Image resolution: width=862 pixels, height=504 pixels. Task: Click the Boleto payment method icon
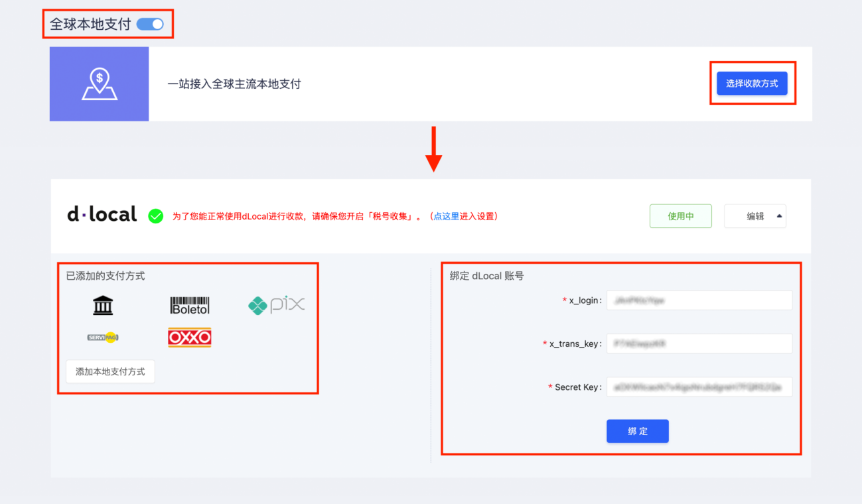tap(189, 304)
